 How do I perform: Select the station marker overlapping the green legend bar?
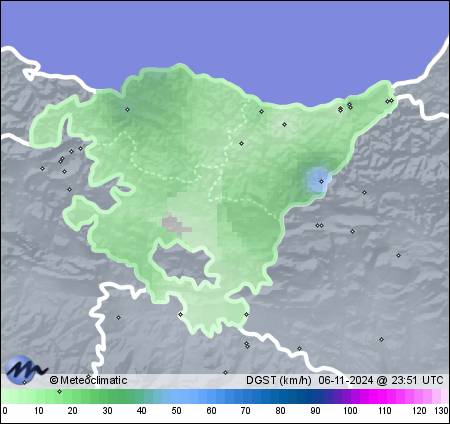59,391
